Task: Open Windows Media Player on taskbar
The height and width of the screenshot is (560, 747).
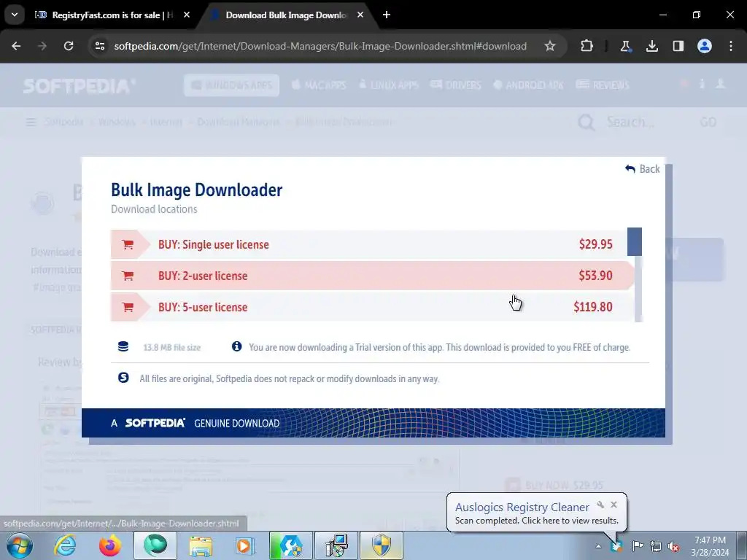Action: point(245,545)
